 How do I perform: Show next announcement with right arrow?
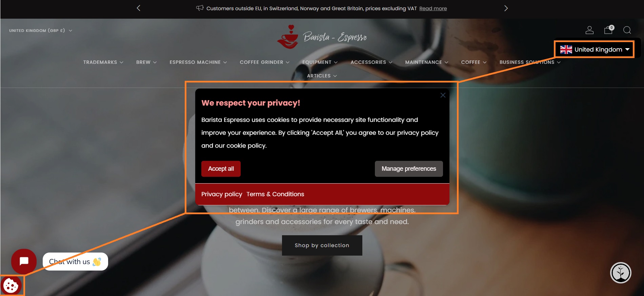click(506, 8)
